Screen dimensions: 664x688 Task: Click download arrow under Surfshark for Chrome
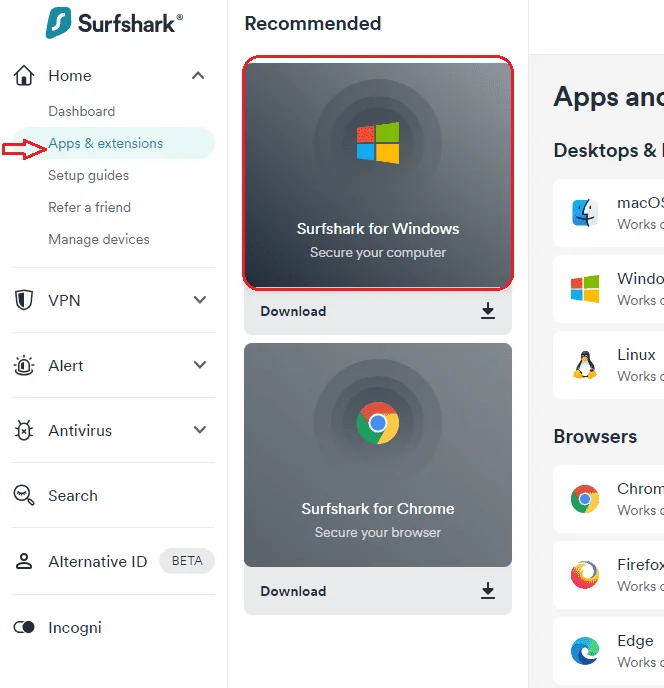(488, 591)
